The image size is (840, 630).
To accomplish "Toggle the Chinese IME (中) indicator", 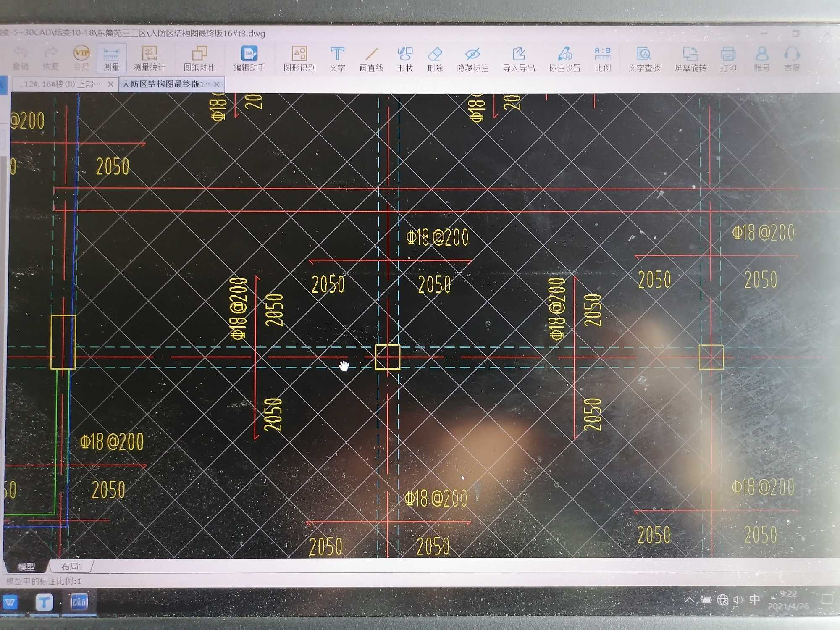I will [755, 599].
